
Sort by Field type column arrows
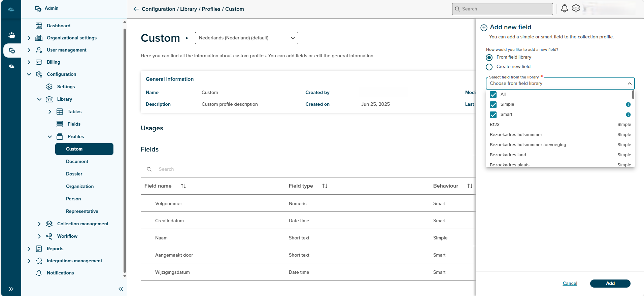click(x=325, y=186)
